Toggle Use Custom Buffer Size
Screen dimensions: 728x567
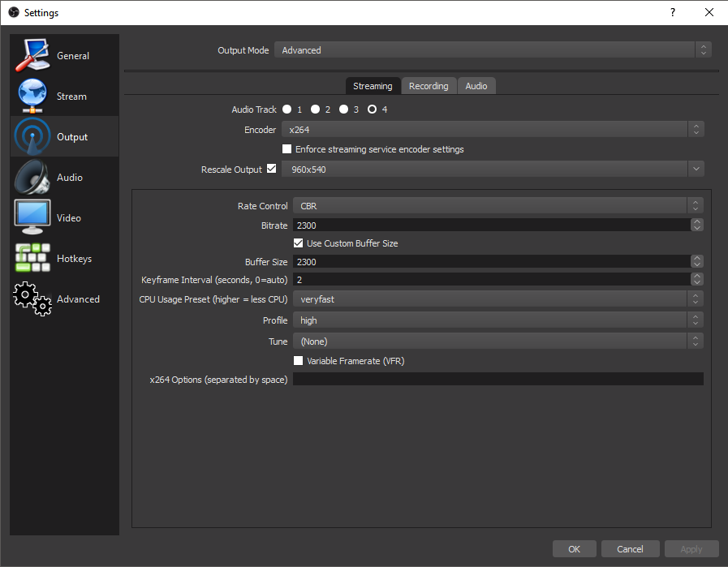tap(298, 243)
